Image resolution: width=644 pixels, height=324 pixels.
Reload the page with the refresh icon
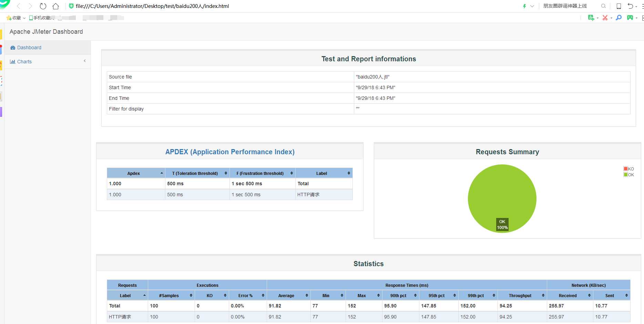tap(43, 6)
